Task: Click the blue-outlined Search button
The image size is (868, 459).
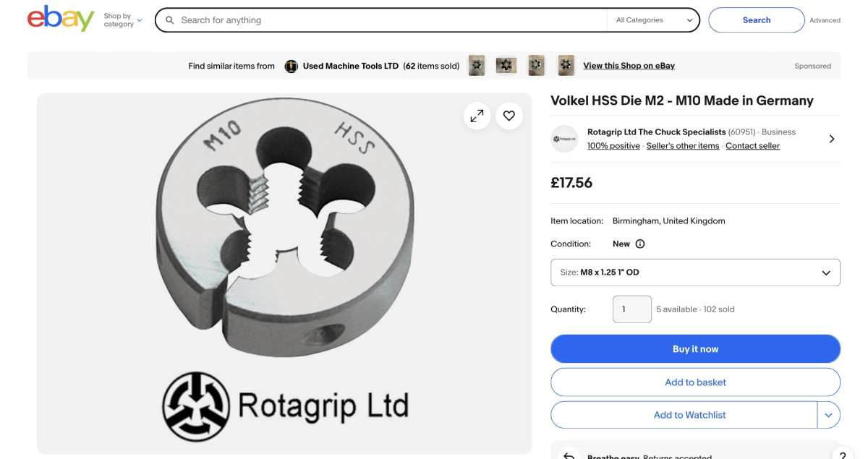Action: point(756,20)
